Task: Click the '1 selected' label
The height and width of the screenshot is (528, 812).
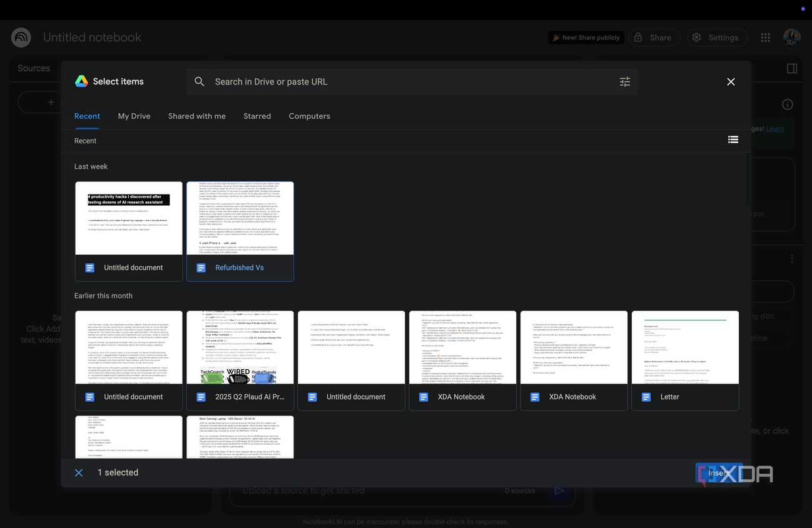Action: pyautogui.click(x=118, y=472)
